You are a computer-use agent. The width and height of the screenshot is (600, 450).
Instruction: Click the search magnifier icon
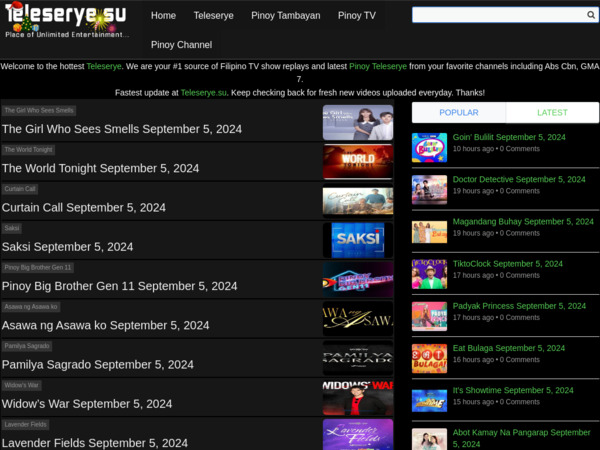click(x=591, y=15)
